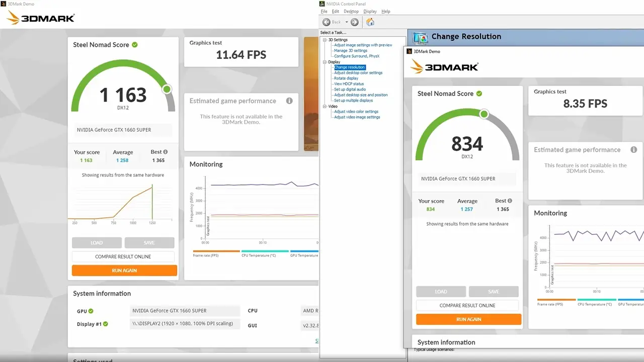Select View HDCP status task
The image size is (644, 362).
pos(349,84)
